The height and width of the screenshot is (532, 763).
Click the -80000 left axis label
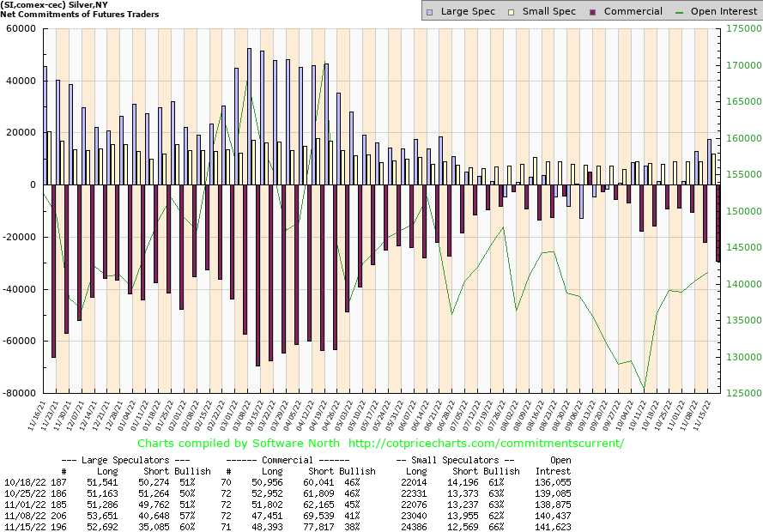pyautogui.click(x=17, y=393)
